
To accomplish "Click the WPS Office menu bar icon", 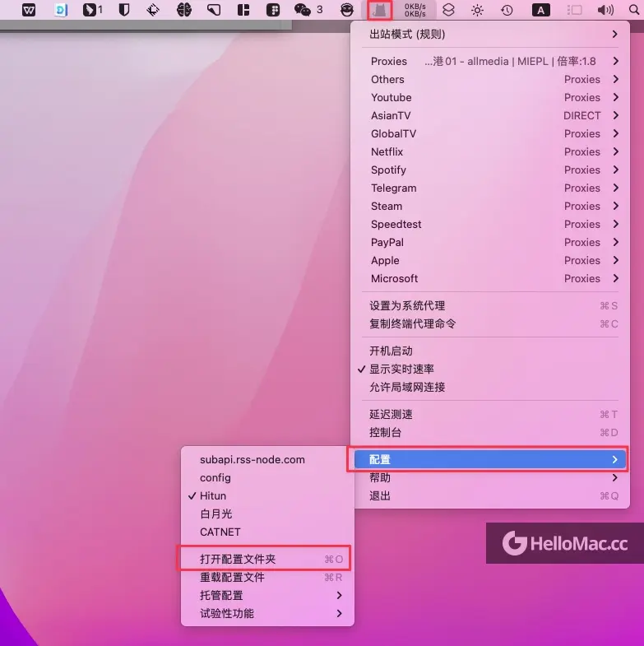I will coord(29,10).
